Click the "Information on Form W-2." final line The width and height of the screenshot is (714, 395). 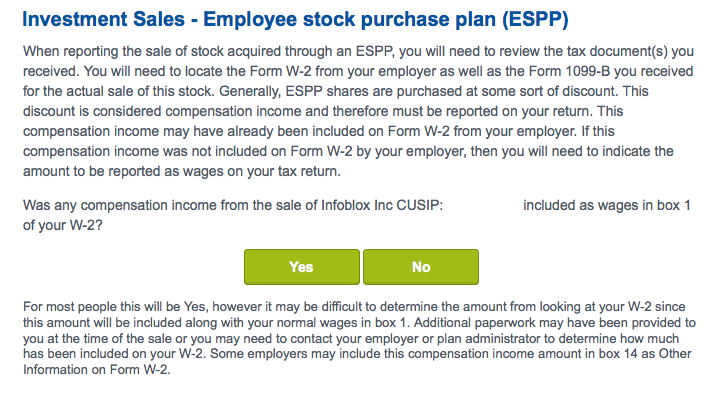97,369
